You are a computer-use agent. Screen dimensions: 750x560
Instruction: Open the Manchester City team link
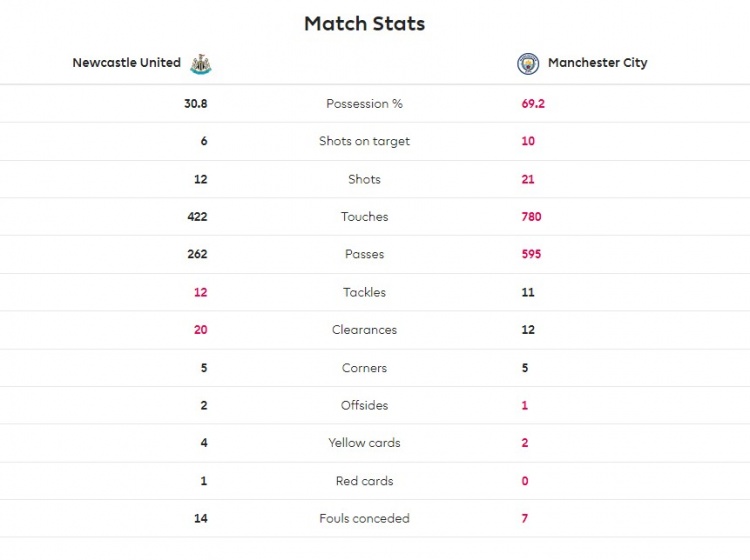click(x=597, y=63)
